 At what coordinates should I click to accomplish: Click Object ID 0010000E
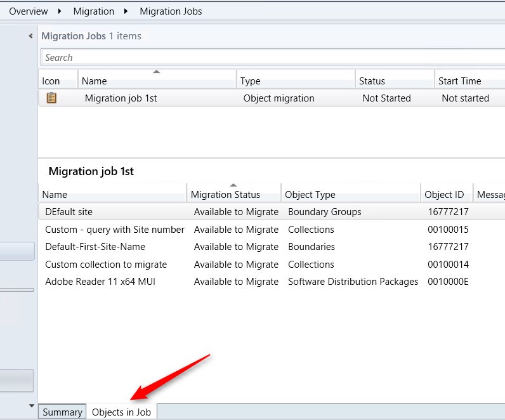[448, 282]
